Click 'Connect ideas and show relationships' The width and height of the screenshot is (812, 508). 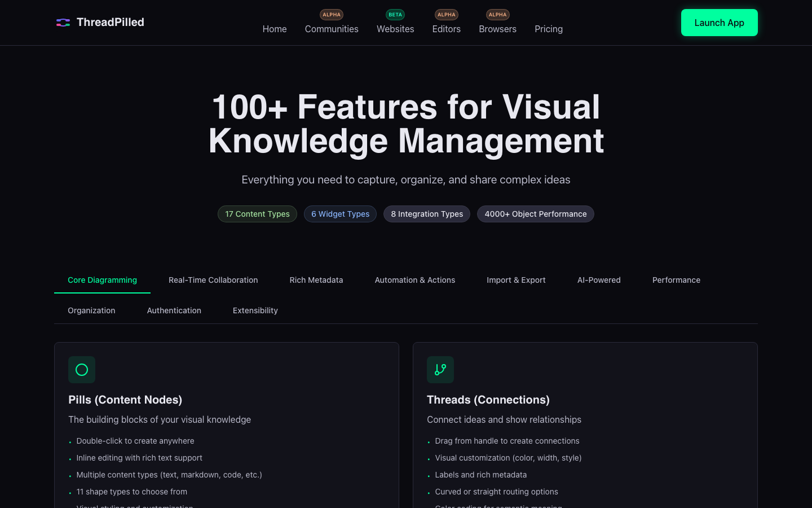click(x=504, y=419)
